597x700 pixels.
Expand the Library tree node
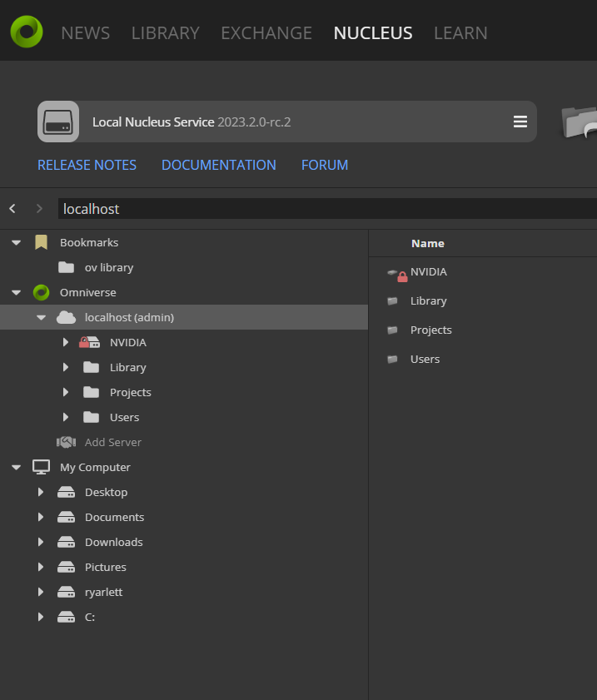click(66, 367)
